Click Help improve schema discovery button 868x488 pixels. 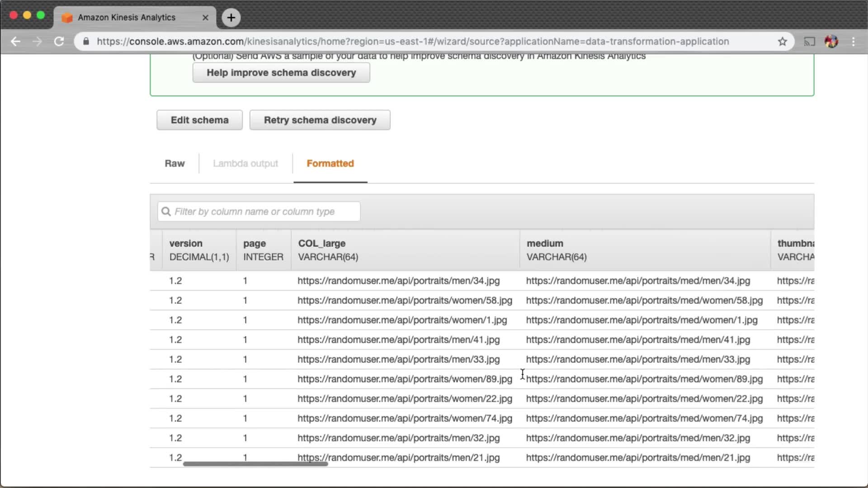coord(281,73)
